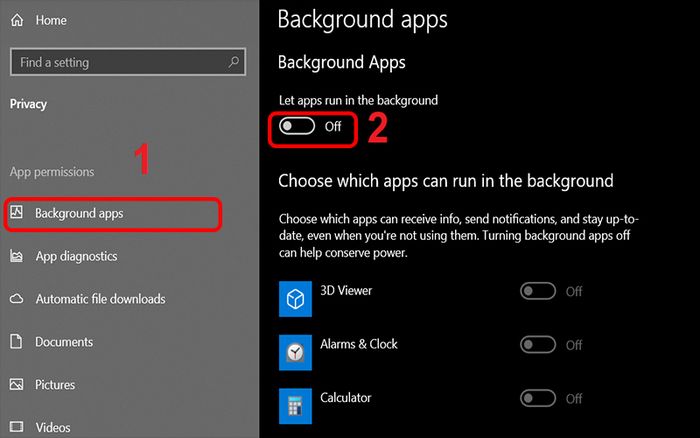Click the Automatic file downloads cloud icon
The height and width of the screenshot is (438, 700).
17,298
